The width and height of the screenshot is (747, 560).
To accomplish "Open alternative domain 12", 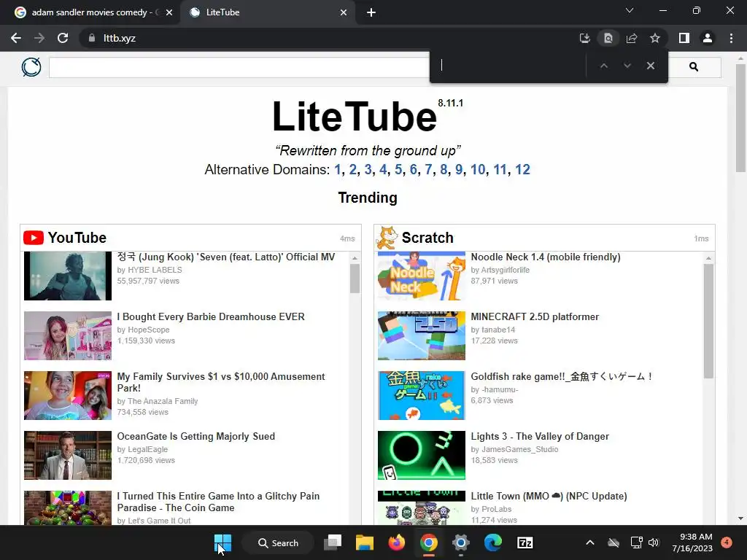I will 522,169.
